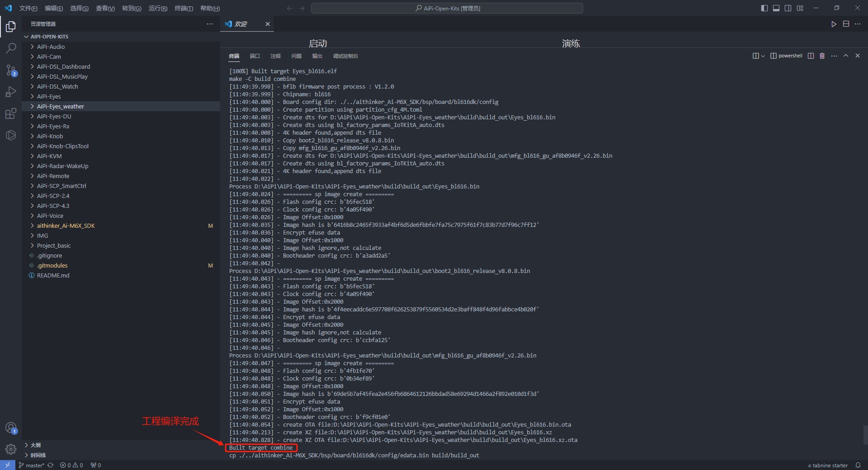868x470 pixels.
Task: Go forward with the navigation arrow
Action: (x=302, y=8)
